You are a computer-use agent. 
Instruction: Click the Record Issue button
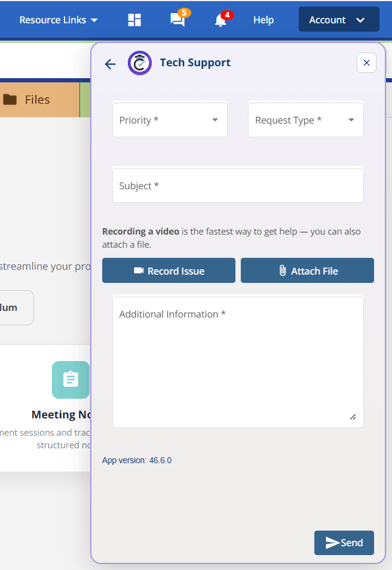point(169,270)
